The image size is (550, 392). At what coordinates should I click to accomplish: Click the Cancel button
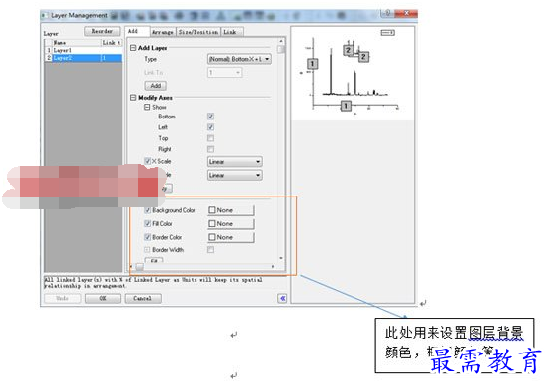[x=143, y=299]
